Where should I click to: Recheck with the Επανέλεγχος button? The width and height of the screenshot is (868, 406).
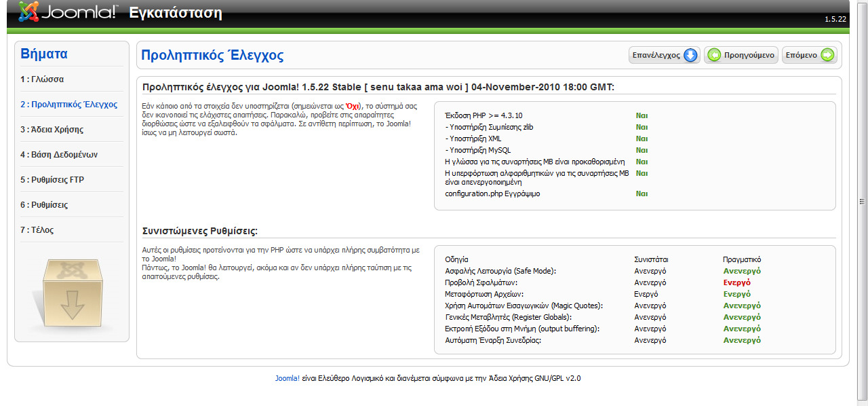click(664, 55)
